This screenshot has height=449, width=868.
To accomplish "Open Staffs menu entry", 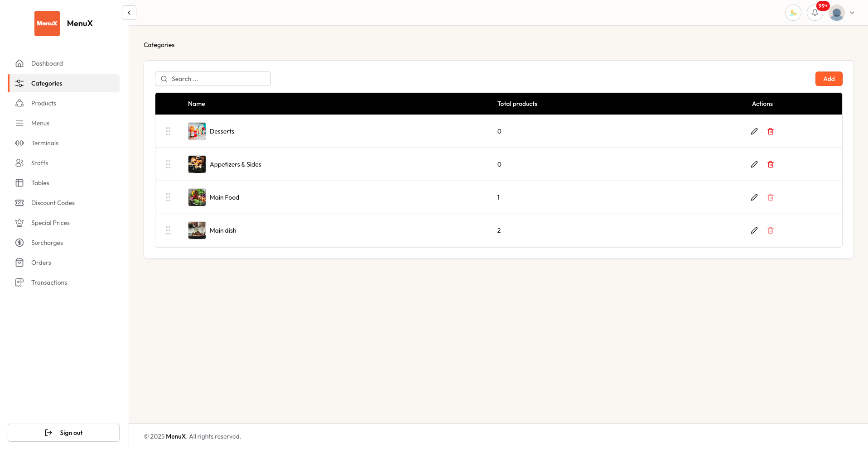I will click(x=63, y=163).
